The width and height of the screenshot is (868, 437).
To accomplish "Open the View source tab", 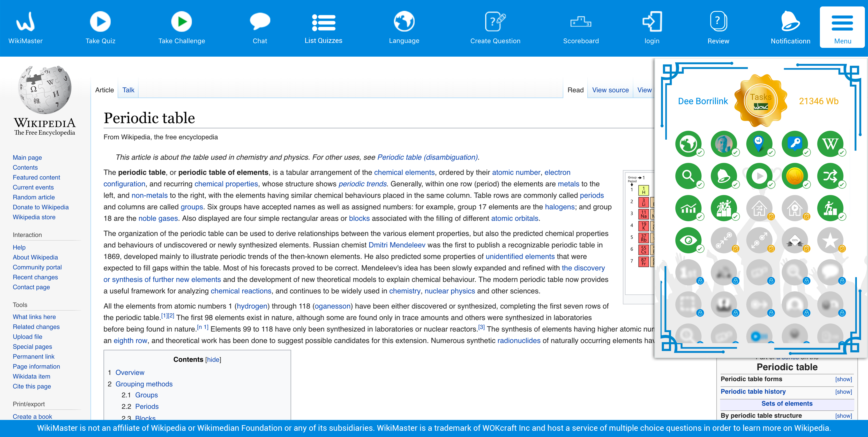I will point(610,90).
